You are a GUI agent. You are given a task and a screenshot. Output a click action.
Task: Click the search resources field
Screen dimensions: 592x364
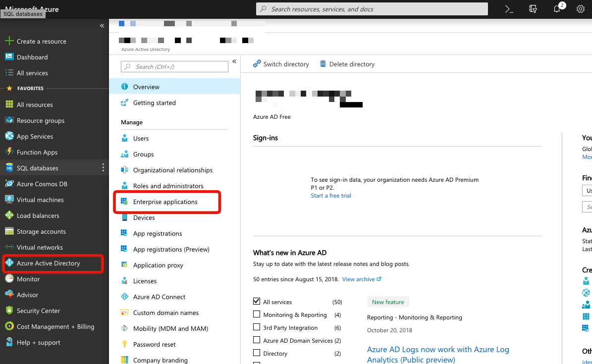pyautogui.click(x=372, y=8)
